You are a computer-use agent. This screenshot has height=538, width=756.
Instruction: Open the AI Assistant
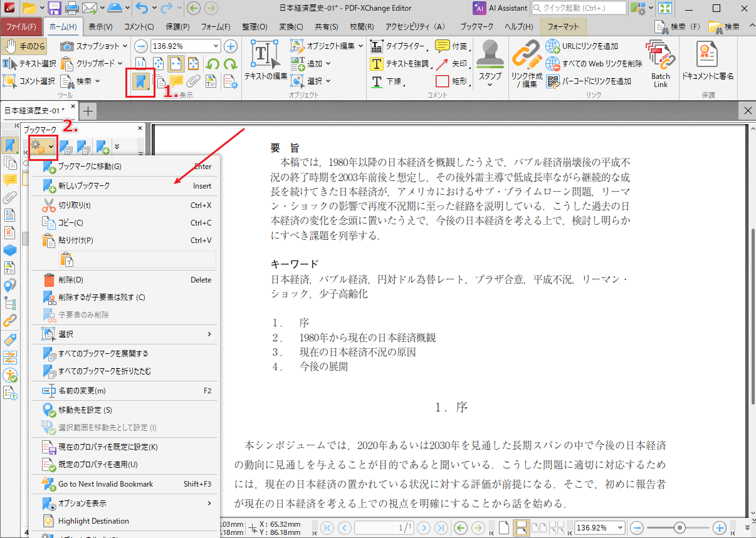499,8
